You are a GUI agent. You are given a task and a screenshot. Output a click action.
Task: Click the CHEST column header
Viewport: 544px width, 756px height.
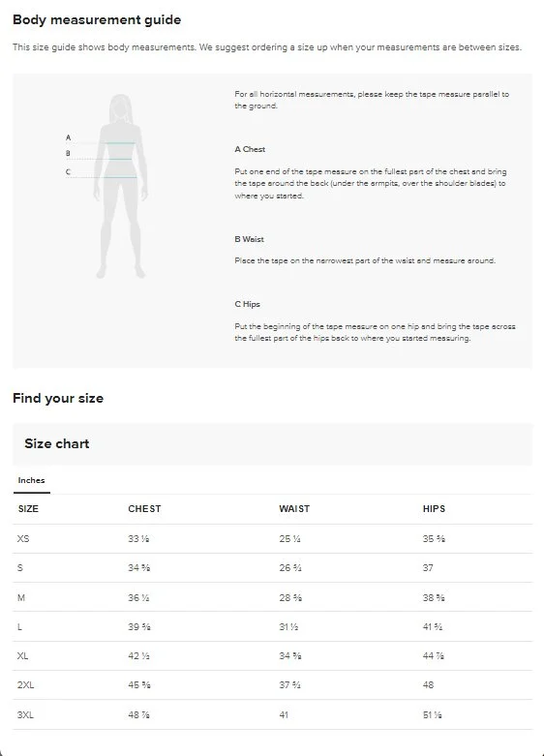pos(144,508)
